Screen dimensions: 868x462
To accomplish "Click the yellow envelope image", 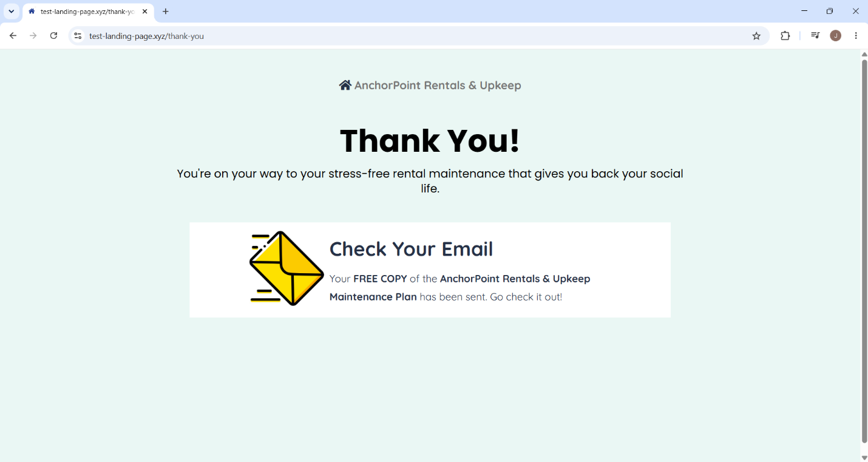I will (x=287, y=268).
